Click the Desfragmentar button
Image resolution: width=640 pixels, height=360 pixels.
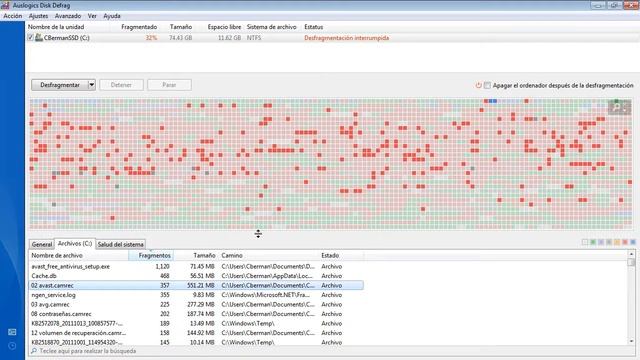pyautogui.click(x=60, y=85)
